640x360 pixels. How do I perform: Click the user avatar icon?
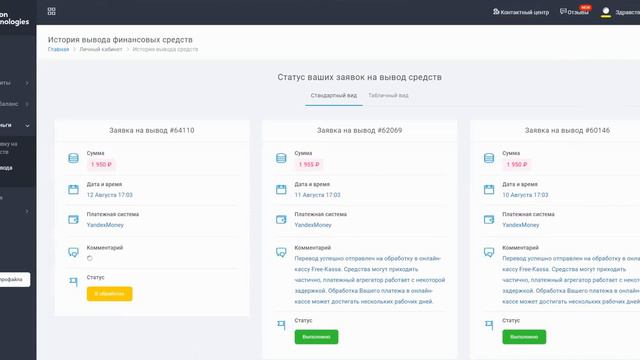[606, 12]
